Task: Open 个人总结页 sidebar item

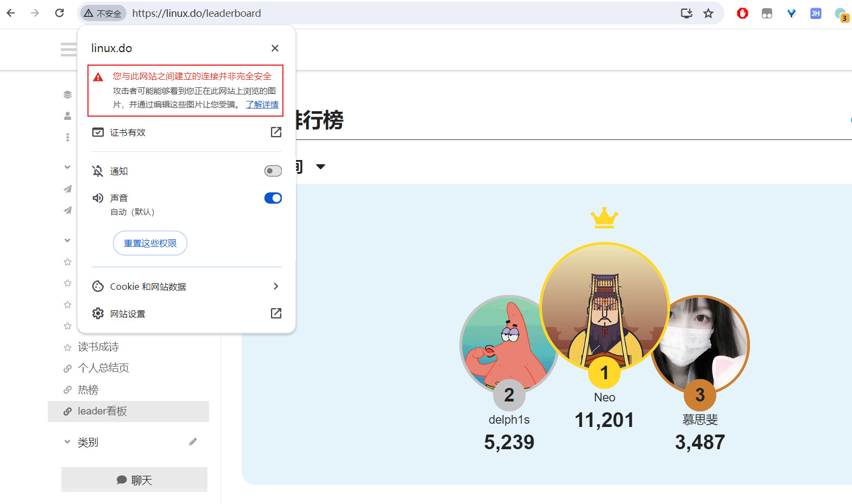Action: click(x=104, y=368)
